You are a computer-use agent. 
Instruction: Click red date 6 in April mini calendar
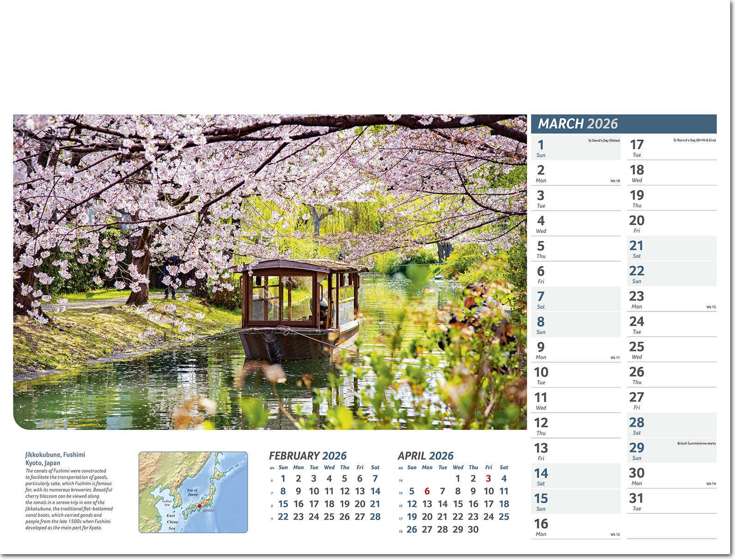click(427, 491)
